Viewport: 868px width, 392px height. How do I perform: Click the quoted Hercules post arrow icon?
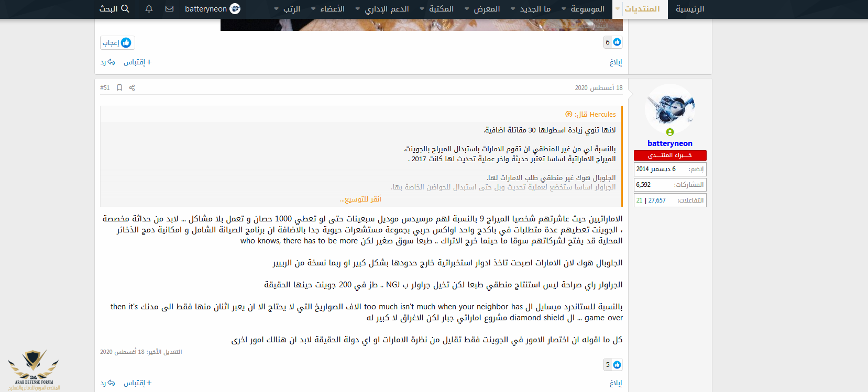pyautogui.click(x=569, y=114)
